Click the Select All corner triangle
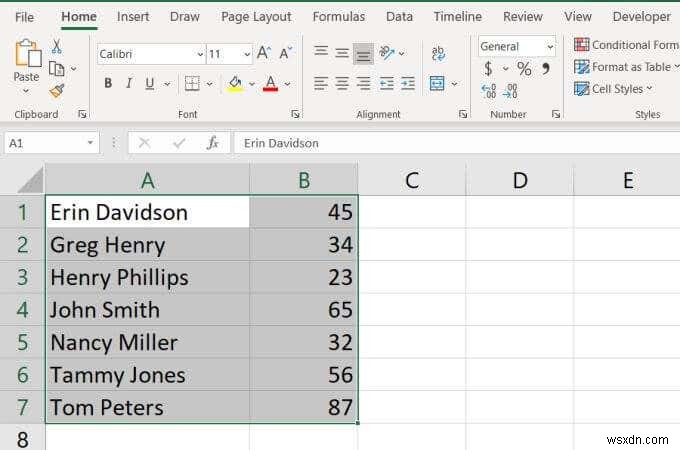This screenshot has height=450, width=680. (30, 180)
